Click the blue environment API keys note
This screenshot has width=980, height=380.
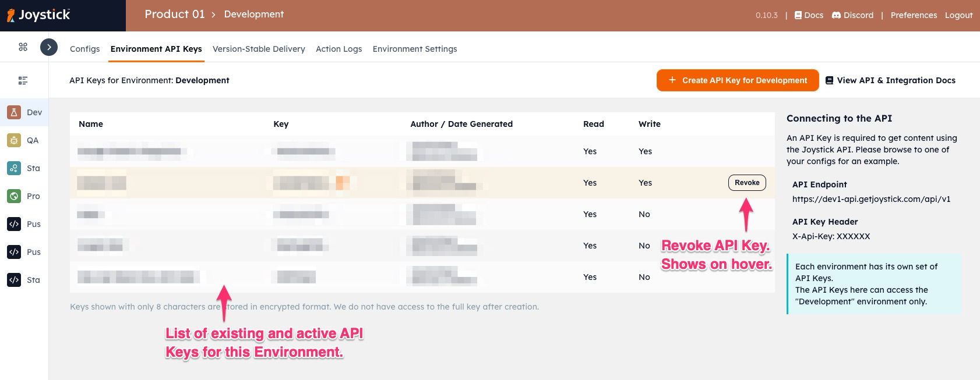pos(873,284)
